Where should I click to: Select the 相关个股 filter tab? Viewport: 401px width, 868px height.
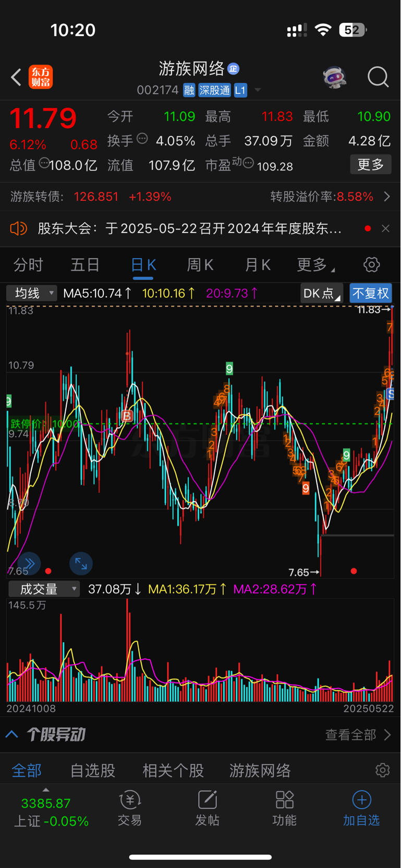tap(173, 771)
